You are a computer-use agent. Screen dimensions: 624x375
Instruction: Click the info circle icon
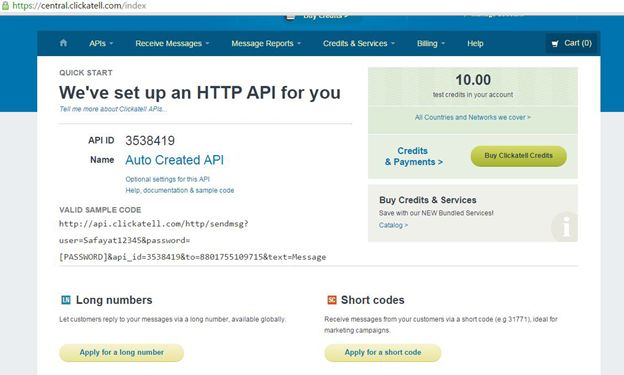[x=565, y=227]
